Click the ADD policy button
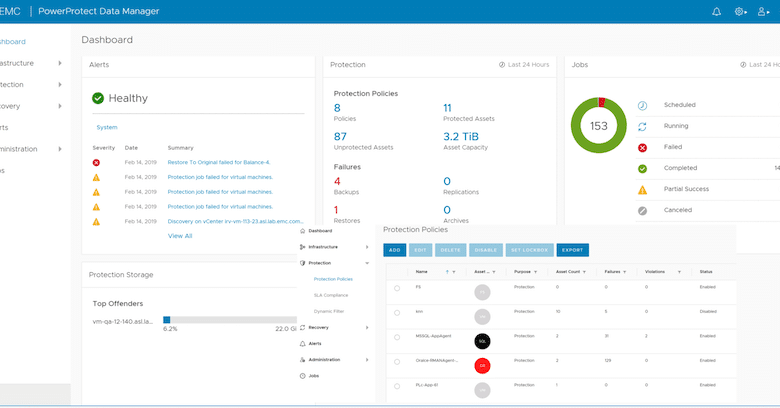The height and width of the screenshot is (408, 780). [394, 250]
